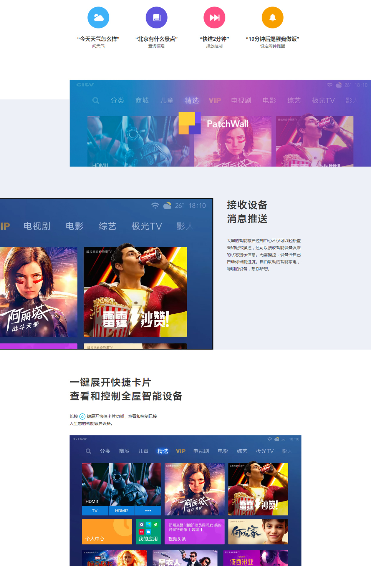This screenshot has width=371, height=588.
Task: Click the “今天天气怎么样” voice command text
Action: pos(98,39)
